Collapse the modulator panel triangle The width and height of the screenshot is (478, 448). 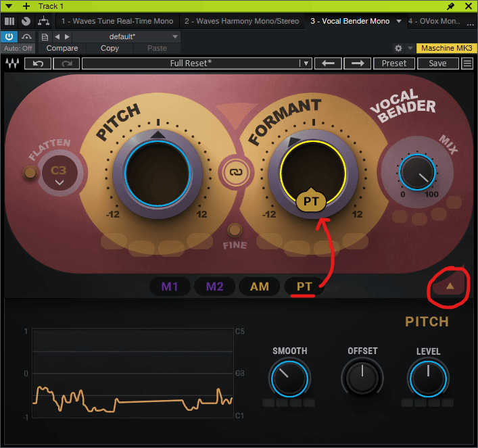coord(450,286)
